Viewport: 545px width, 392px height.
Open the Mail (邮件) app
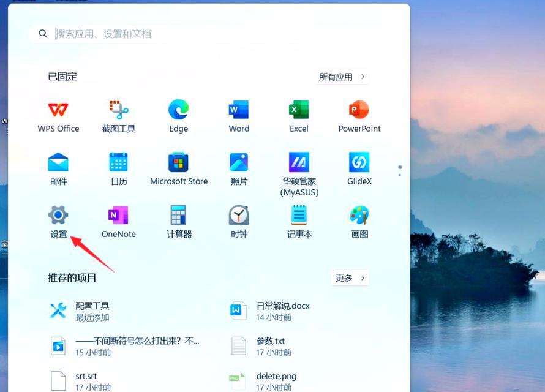pyautogui.click(x=58, y=170)
